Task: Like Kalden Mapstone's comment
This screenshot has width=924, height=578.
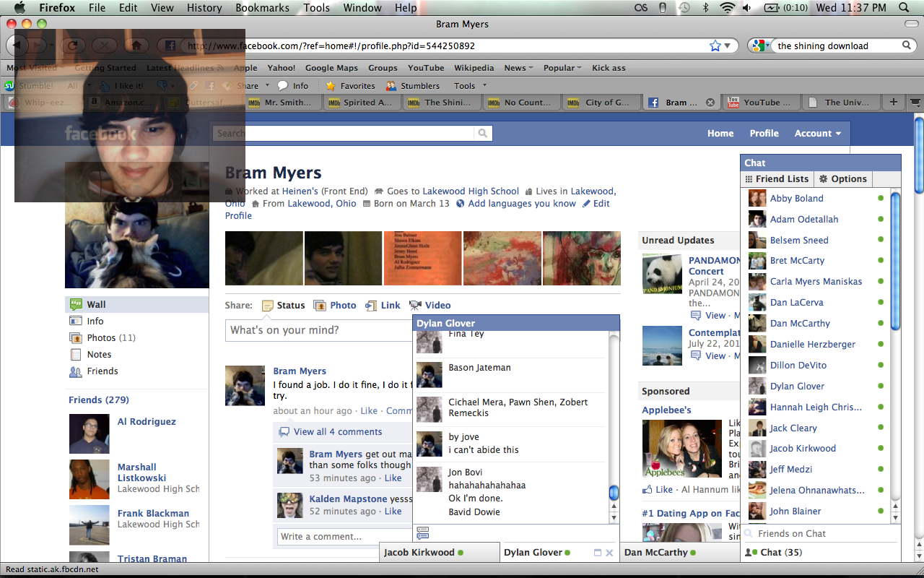Action: point(393,512)
